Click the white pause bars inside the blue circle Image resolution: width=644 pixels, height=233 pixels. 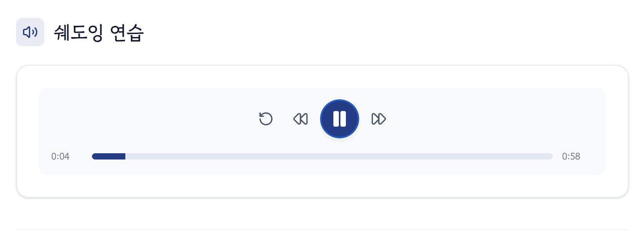coord(339,119)
